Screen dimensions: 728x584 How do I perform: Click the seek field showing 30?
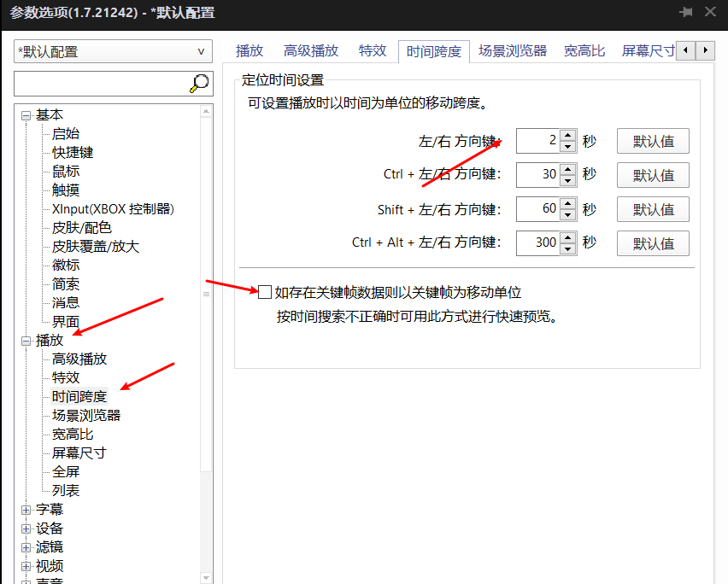538,175
